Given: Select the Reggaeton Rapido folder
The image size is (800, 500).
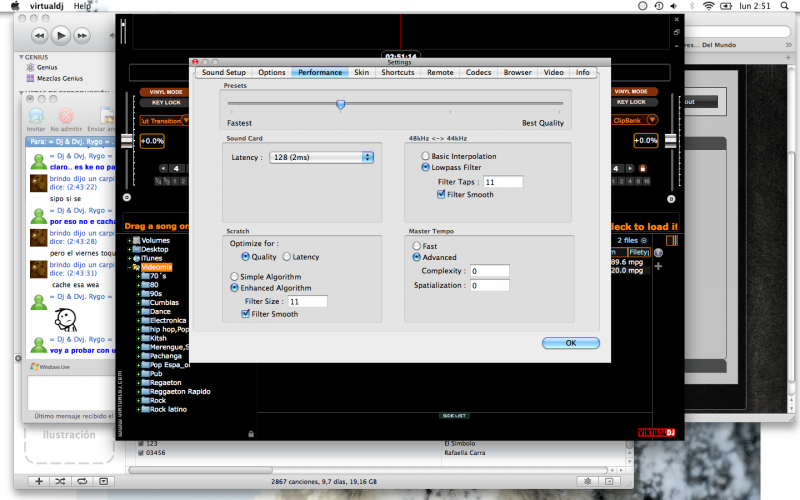Looking at the screenshot, I should 180,391.
